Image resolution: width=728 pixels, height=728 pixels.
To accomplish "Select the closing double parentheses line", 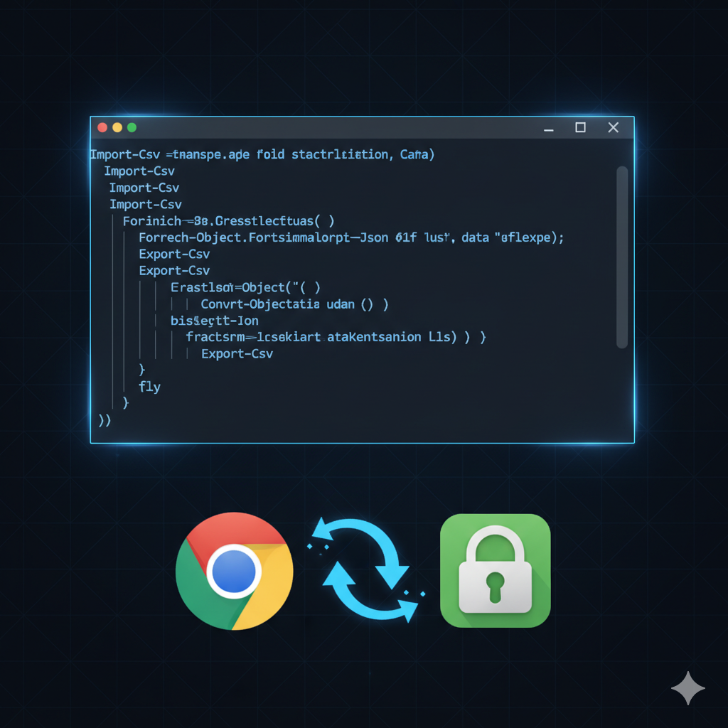I will click(104, 420).
